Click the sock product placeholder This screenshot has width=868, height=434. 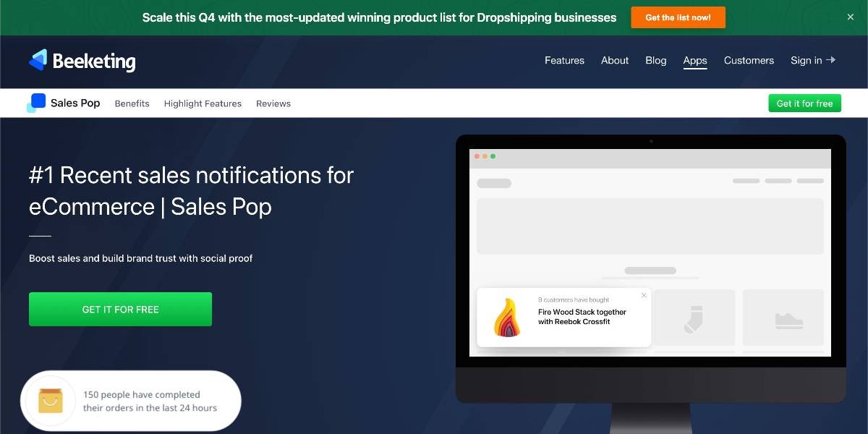click(x=694, y=318)
